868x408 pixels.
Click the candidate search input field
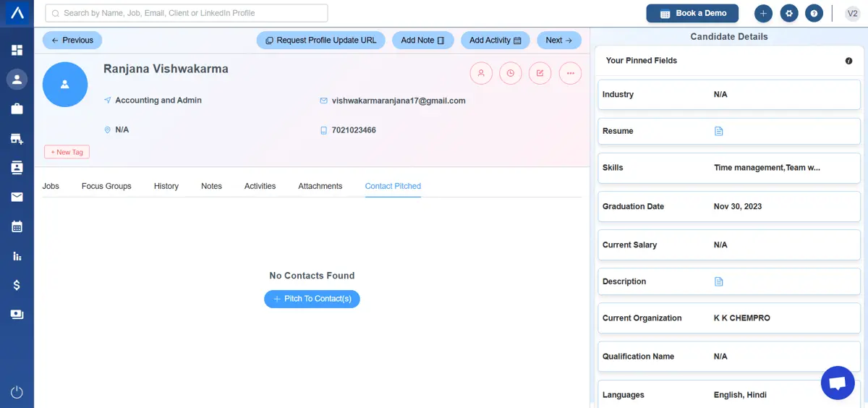[x=187, y=13]
